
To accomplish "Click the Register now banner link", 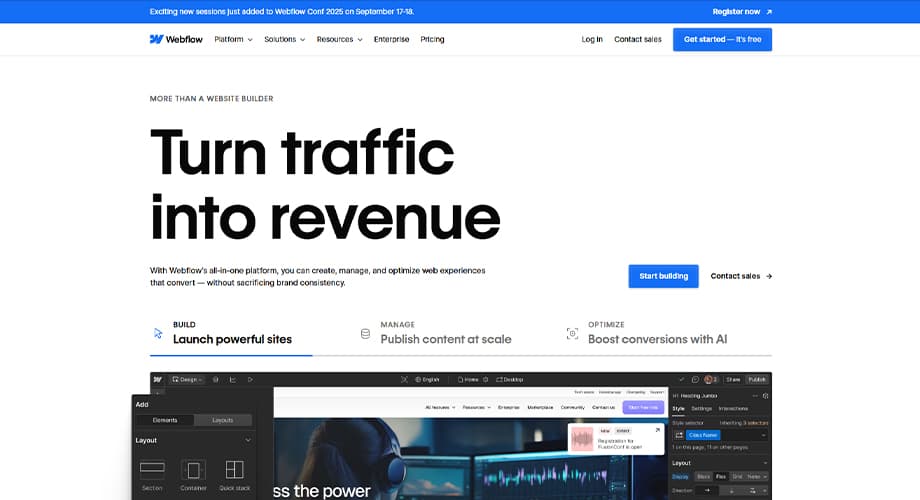I will 741,12.
